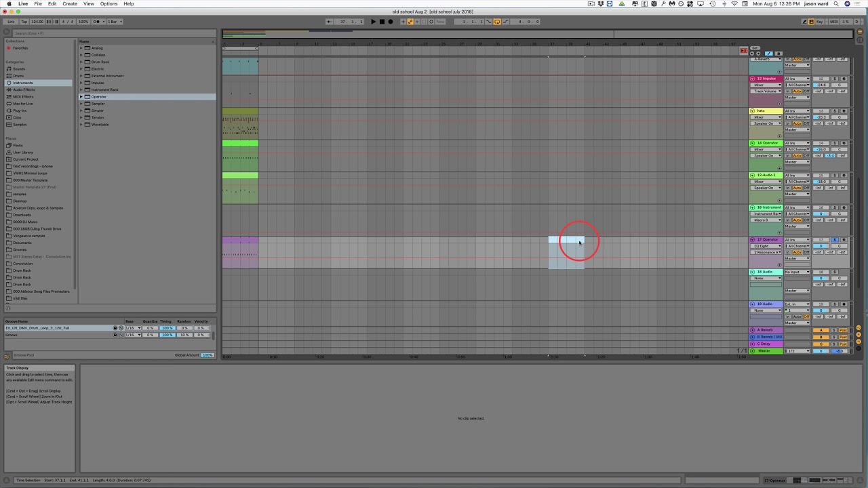Open EQ Eight device chooser on 17 Operator
The height and width of the screenshot is (488, 868).
766,246
